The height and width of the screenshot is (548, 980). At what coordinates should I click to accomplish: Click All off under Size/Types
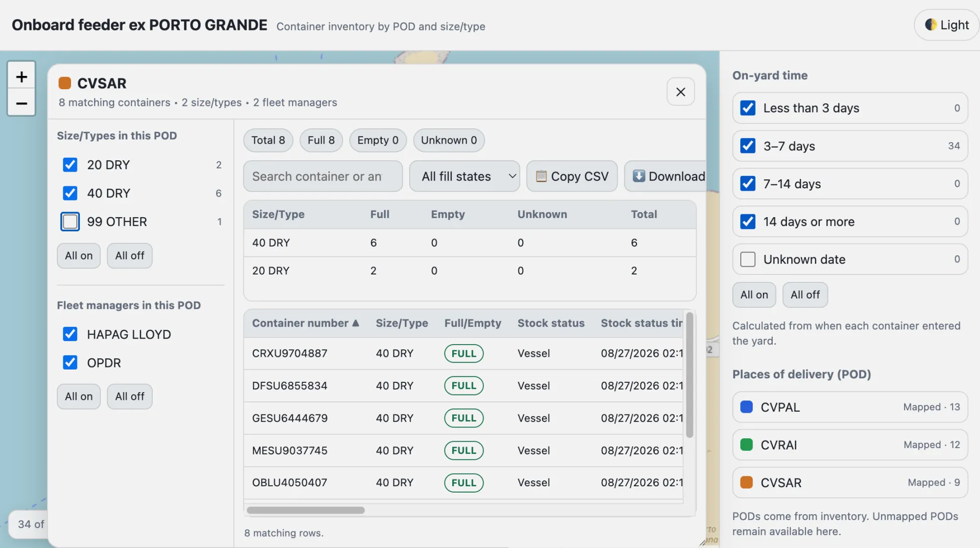click(130, 255)
